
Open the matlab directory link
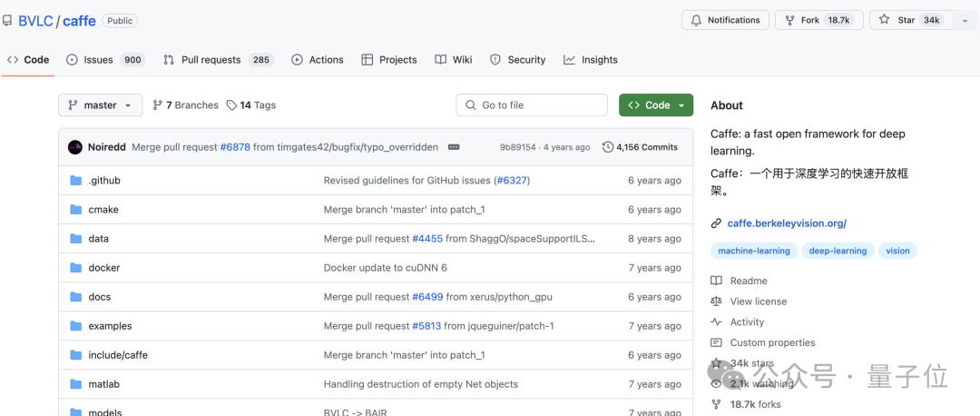(x=103, y=384)
